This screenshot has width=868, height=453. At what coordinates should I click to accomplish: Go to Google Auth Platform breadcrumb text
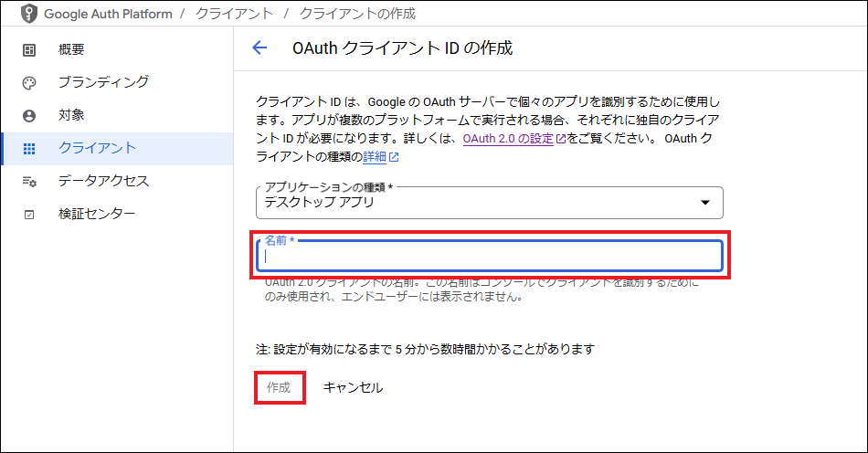pos(109,15)
